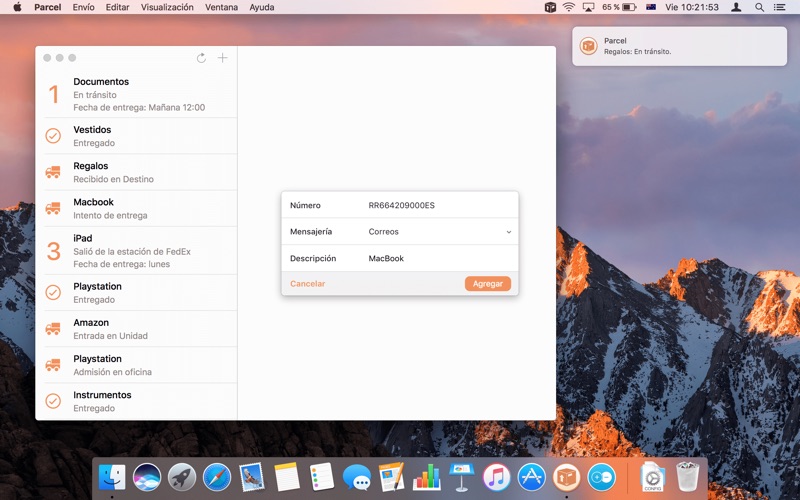Select Playstation row marked Entregado
Image resolution: width=800 pixels, height=500 pixels.
click(x=136, y=292)
